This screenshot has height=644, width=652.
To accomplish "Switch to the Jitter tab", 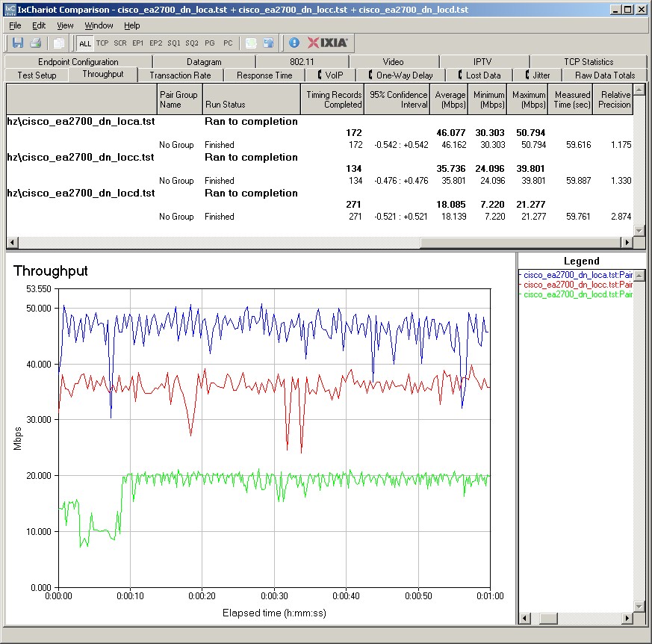I will click(538, 75).
